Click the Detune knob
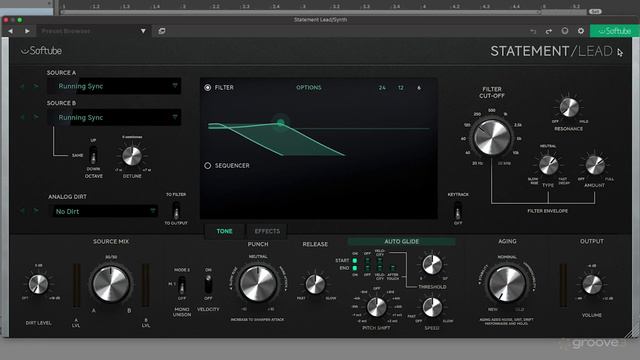Screen dimensions: 640x360 click(x=132, y=156)
